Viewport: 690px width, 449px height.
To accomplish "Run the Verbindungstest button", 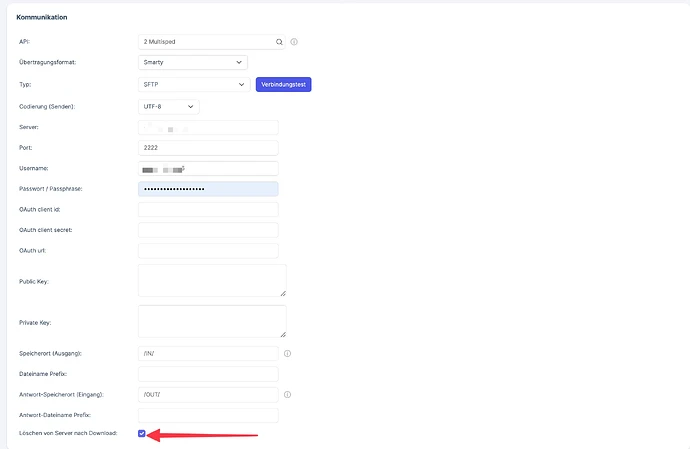I will [x=283, y=85].
